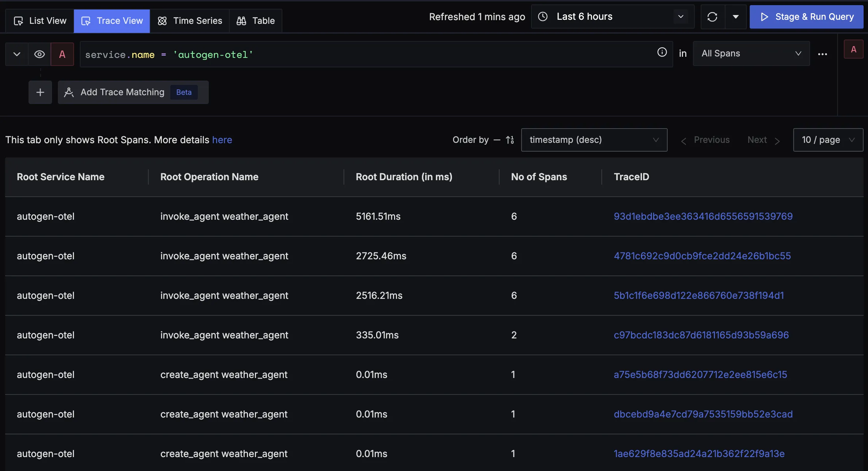Refresh query results with the sync icon

pos(712,16)
